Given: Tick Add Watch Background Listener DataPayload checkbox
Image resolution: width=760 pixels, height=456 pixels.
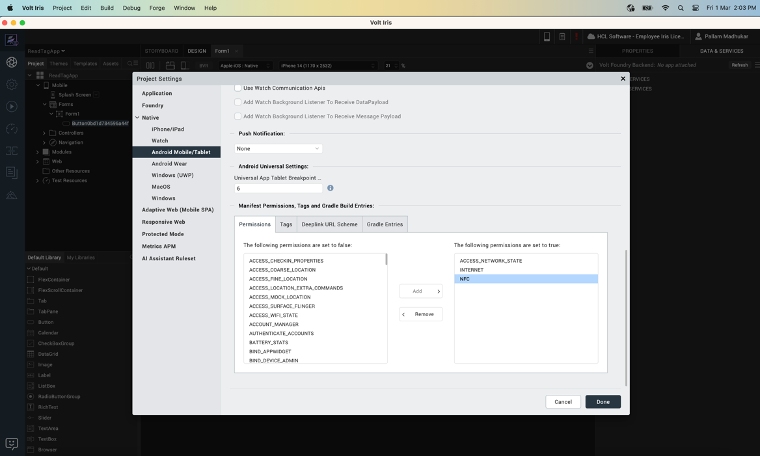Looking at the screenshot, I should 237,102.
